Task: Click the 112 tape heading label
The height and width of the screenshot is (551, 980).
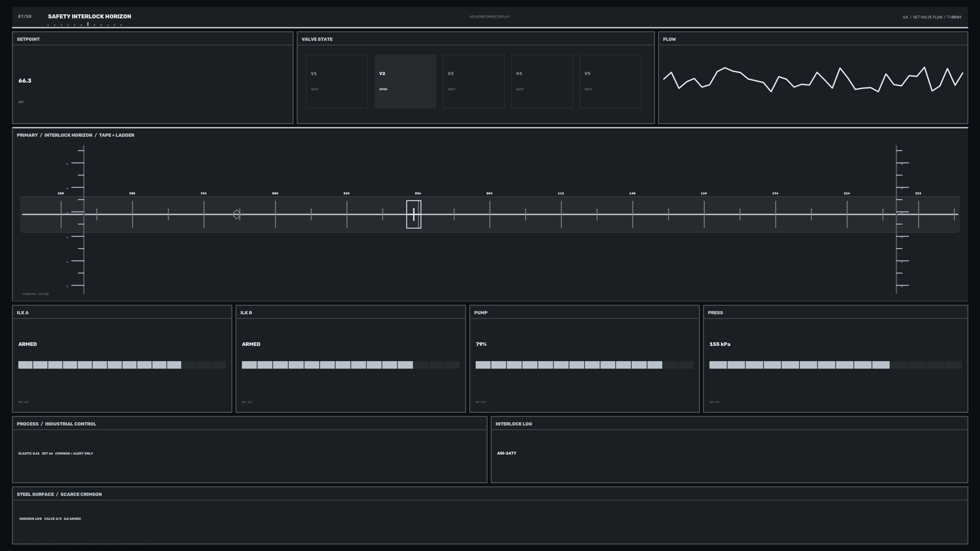Action: pos(561,193)
